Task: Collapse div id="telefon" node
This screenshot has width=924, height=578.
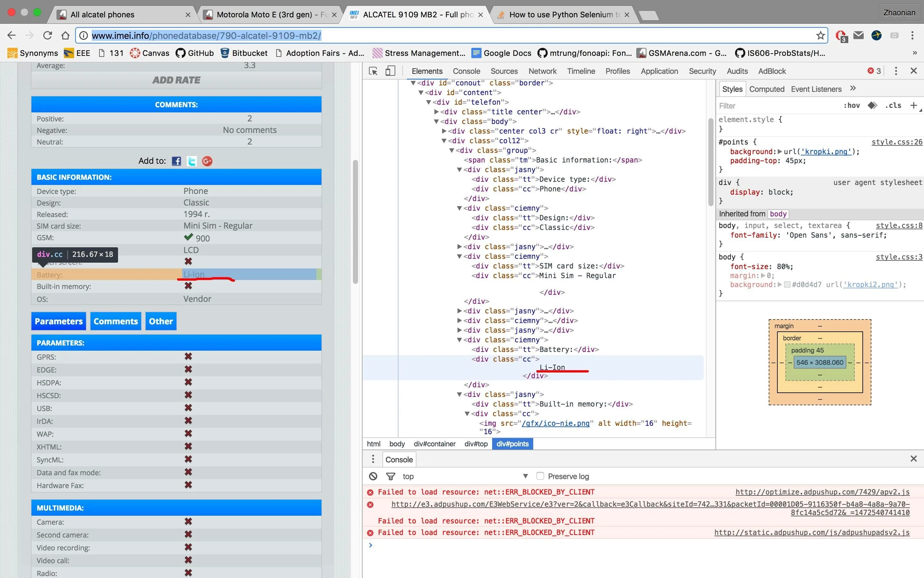Action: 428,102
